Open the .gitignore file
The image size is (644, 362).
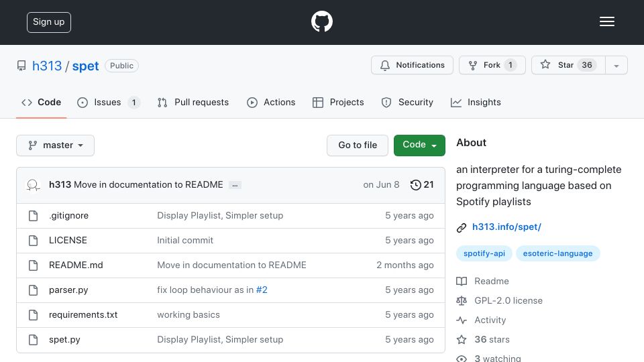pos(68,215)
